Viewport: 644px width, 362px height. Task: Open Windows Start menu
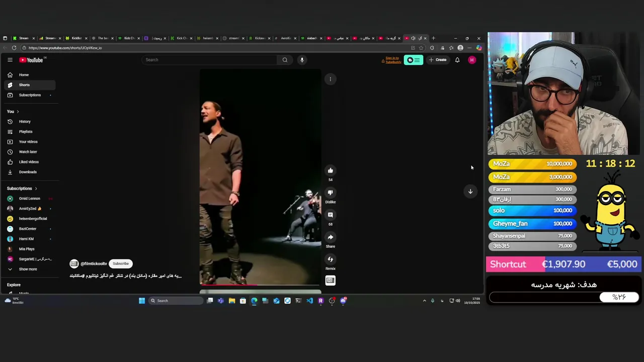pos(142,301)
